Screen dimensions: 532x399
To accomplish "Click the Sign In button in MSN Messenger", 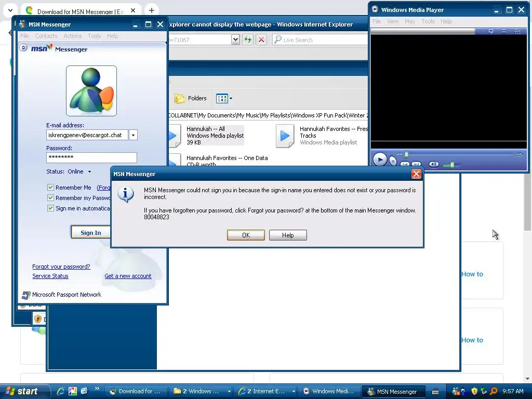I will 90,232.
